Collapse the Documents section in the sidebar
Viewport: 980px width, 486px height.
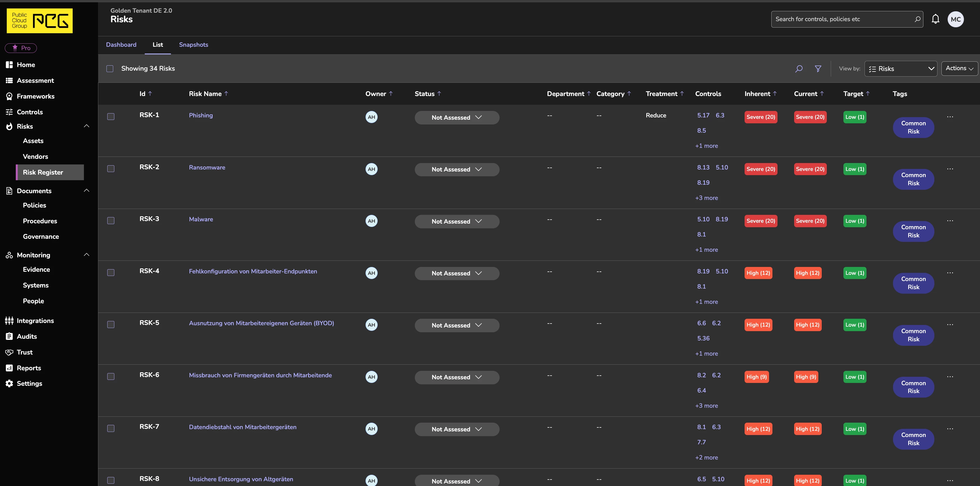coord(86,191)
